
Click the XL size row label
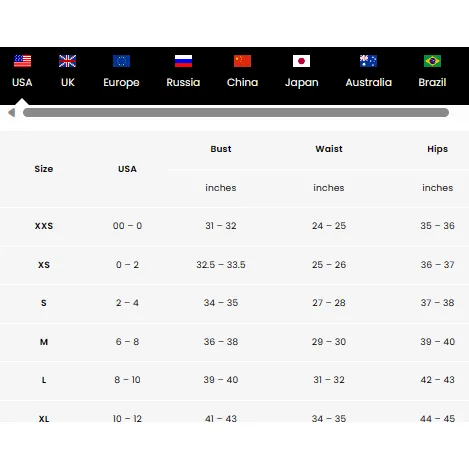pos(44,419)
